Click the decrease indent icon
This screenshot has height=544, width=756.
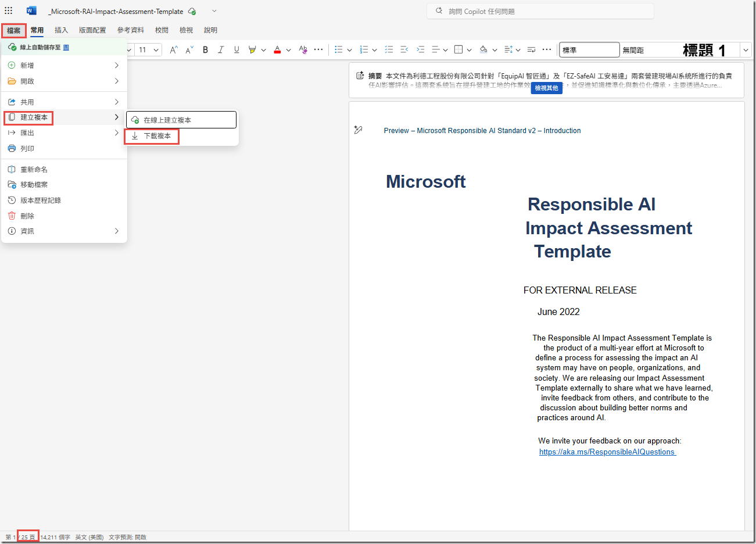point(404,50)
